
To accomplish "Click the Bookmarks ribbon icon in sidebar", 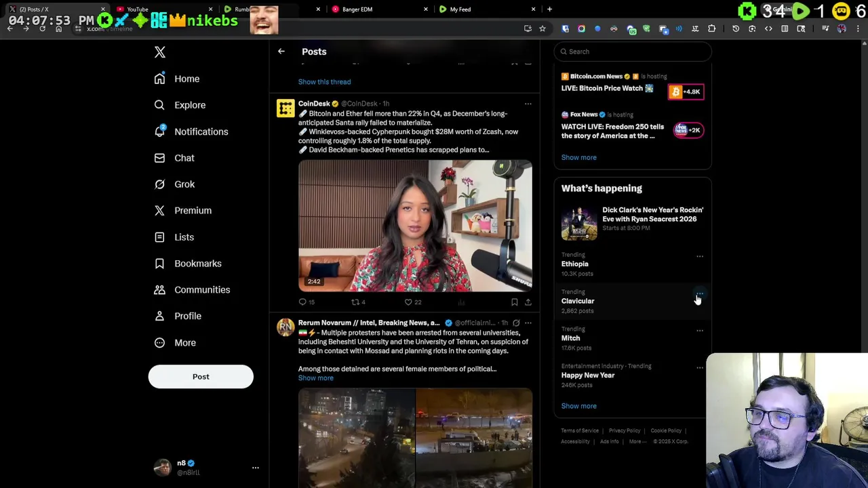I will point(159,264).
